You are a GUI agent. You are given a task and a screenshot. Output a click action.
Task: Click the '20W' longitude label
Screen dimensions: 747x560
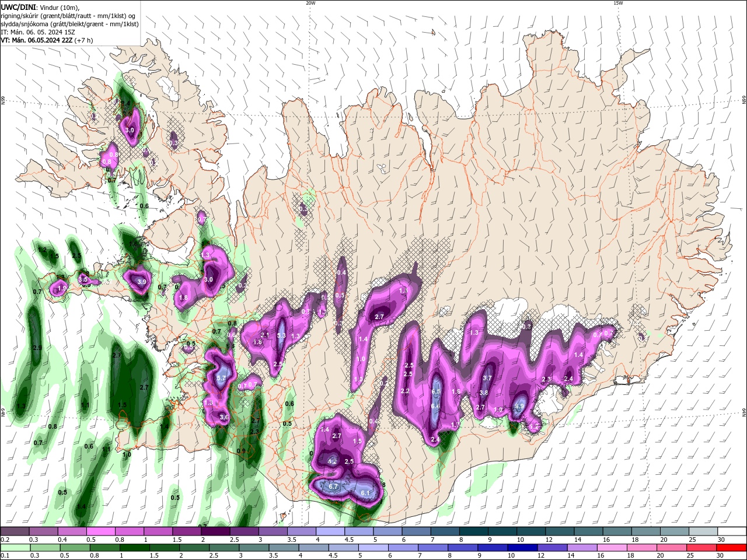coord(310,3)
